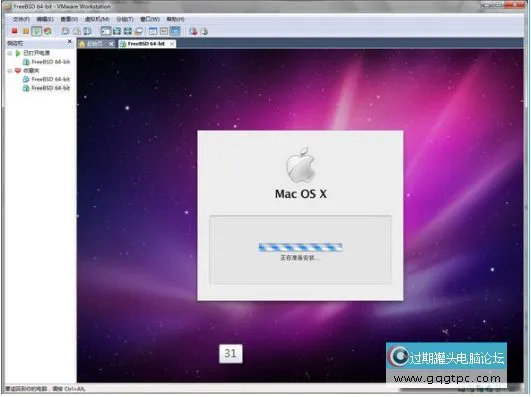This screenshot has width=531, height=397.
Task: Select the 已打开电源 group label
Action: [37, 53]
